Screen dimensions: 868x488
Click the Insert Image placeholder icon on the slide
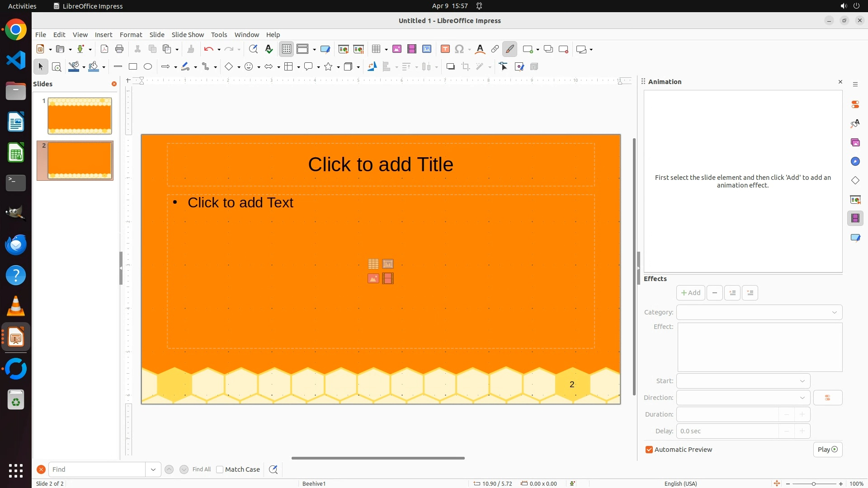click(x=373, y=279)
